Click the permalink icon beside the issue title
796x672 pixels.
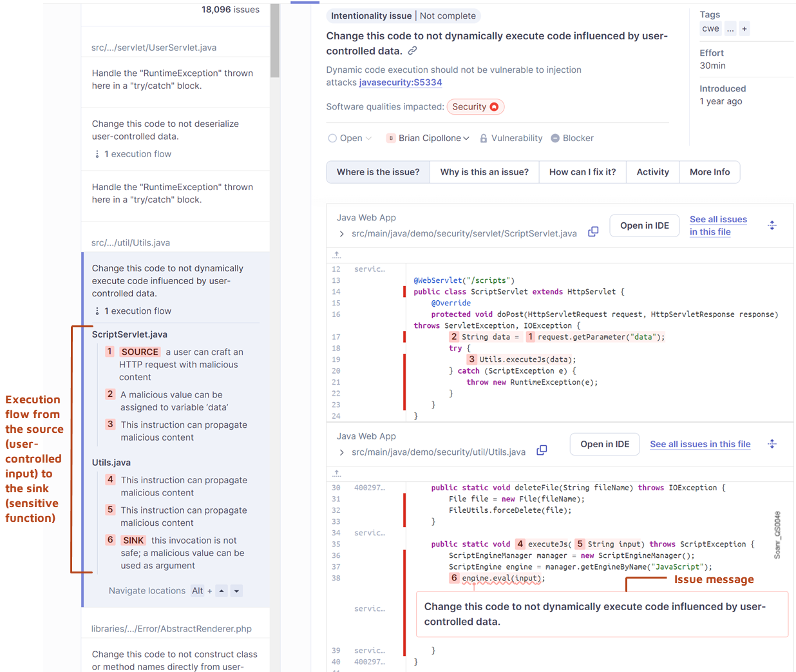(412, 50)
